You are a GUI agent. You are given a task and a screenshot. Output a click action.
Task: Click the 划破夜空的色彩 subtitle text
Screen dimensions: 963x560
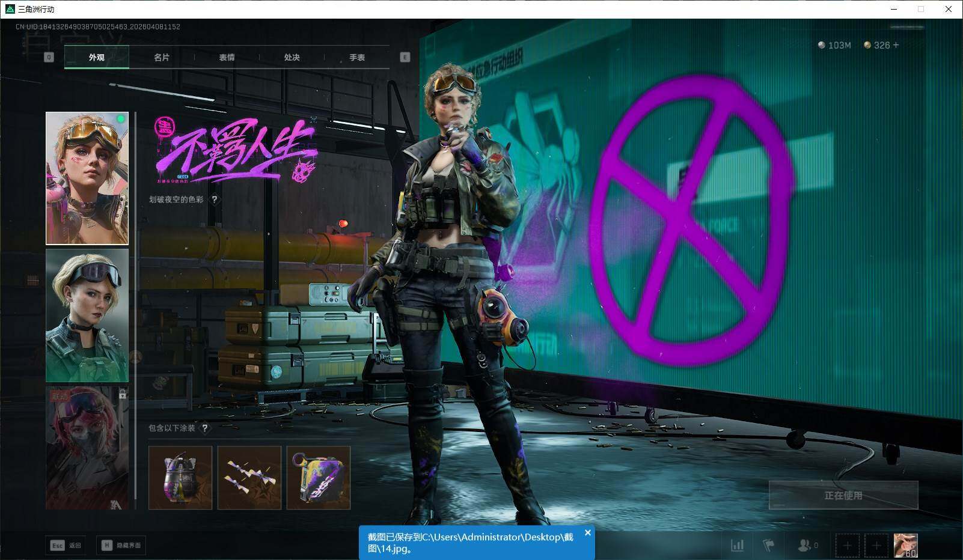pyautogui.click(x=176, y=199)
